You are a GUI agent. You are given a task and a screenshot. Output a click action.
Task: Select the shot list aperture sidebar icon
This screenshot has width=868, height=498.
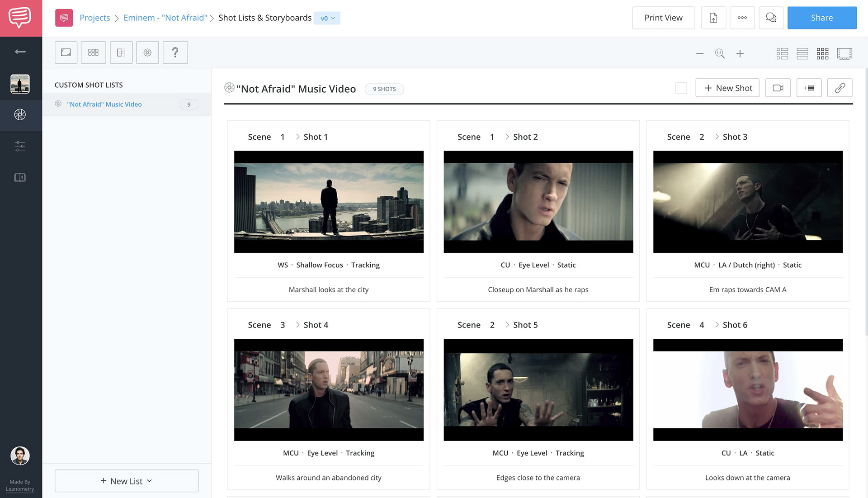click(x=20, y=115)
